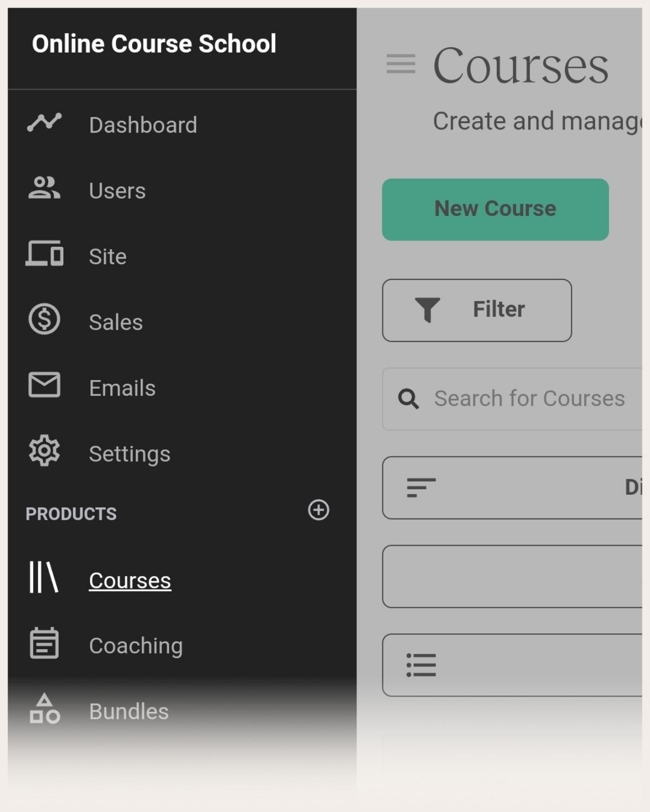The width and height of the screenshot is (650, 812).
Task: Focus the Search for Courses field
Action: pyautogui.click(x=512, y=399)
